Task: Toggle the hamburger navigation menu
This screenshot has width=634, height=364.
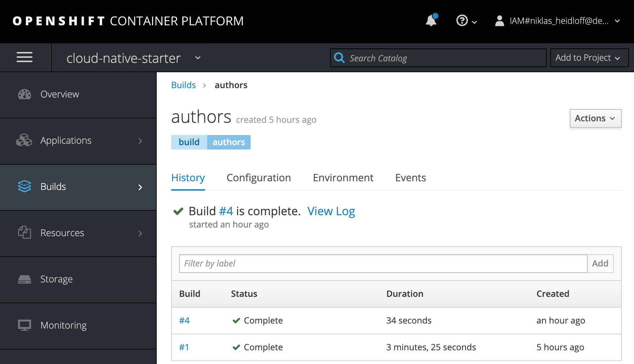Action: click(x=25, y=57)
